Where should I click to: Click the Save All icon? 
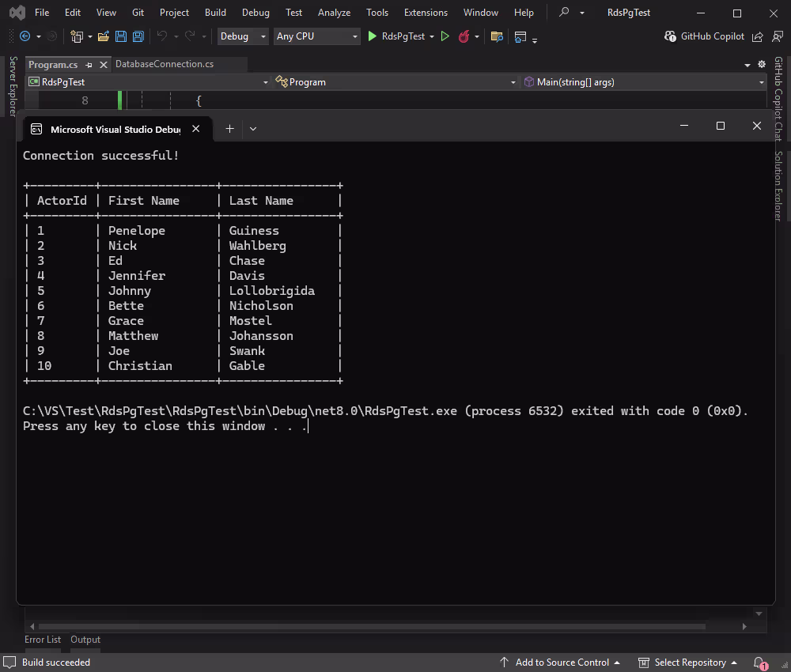pos(138,36)
